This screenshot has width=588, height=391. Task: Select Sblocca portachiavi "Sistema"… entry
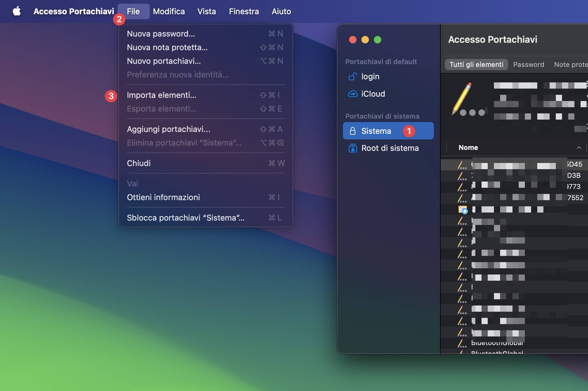(205, 218)
